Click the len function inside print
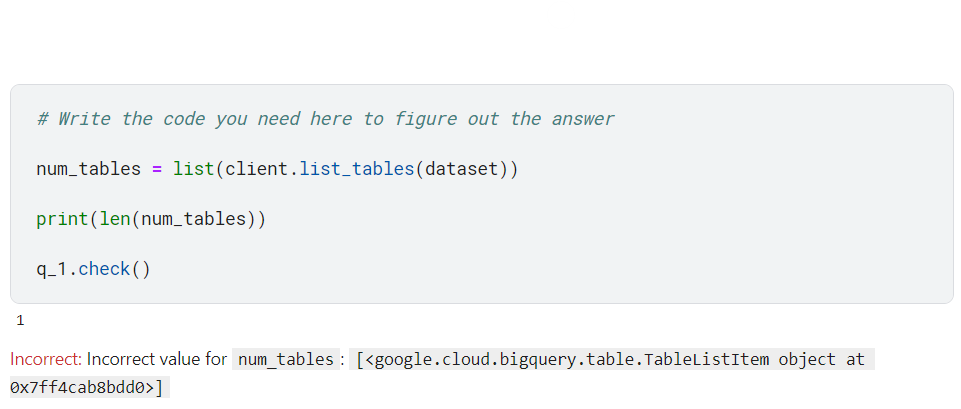Image resolution: width=961 pixels, height=409 pixels. [115, 219]
